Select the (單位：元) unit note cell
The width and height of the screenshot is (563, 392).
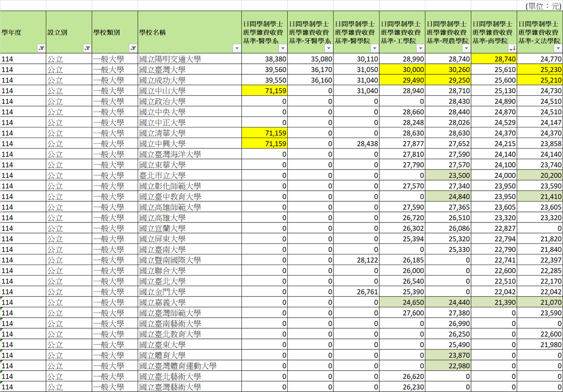tap(540, 6)
